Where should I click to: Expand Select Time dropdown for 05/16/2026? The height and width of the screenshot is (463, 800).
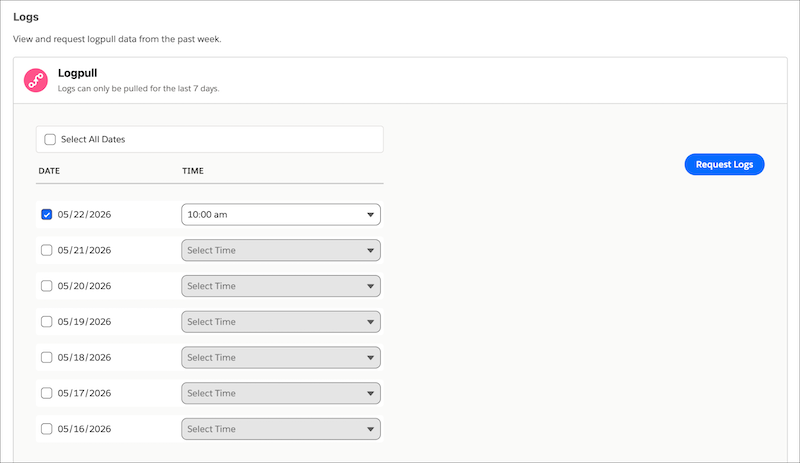(x=281, y=429)
